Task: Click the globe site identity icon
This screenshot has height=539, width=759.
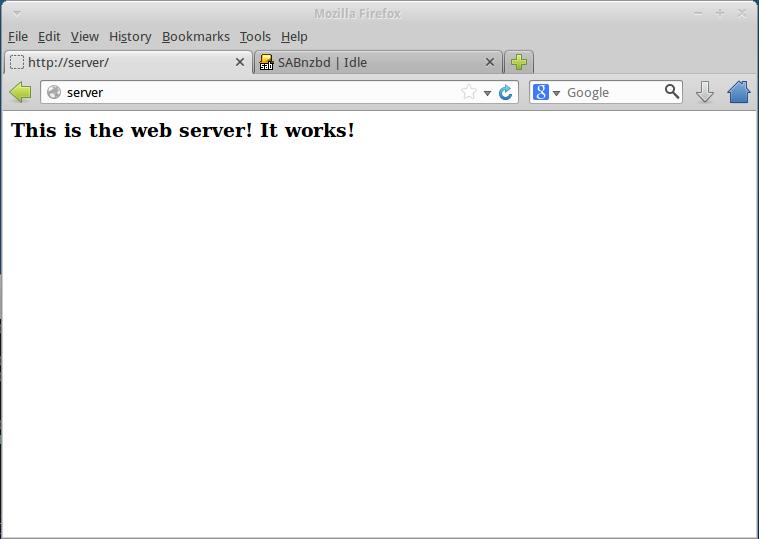Action: [54, 92]
